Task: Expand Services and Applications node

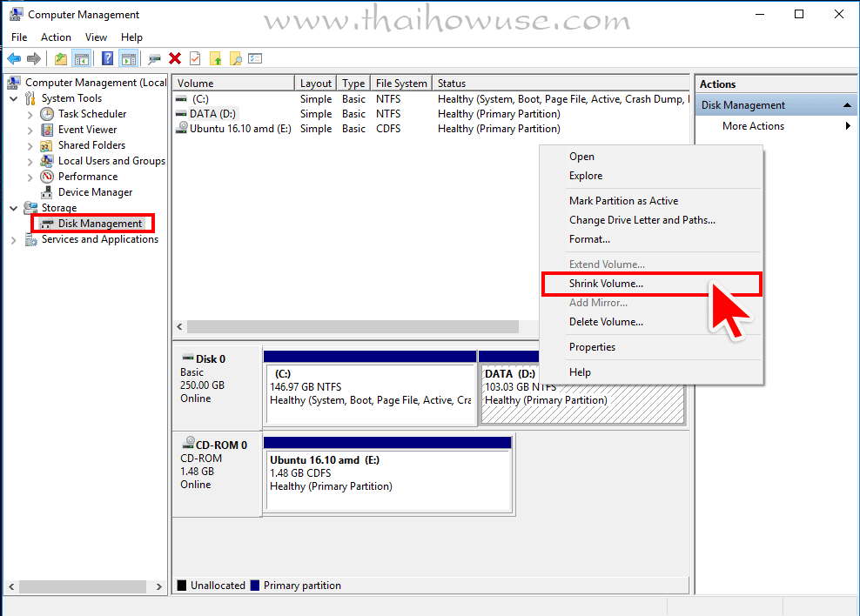Action: [x=14, y=240]
